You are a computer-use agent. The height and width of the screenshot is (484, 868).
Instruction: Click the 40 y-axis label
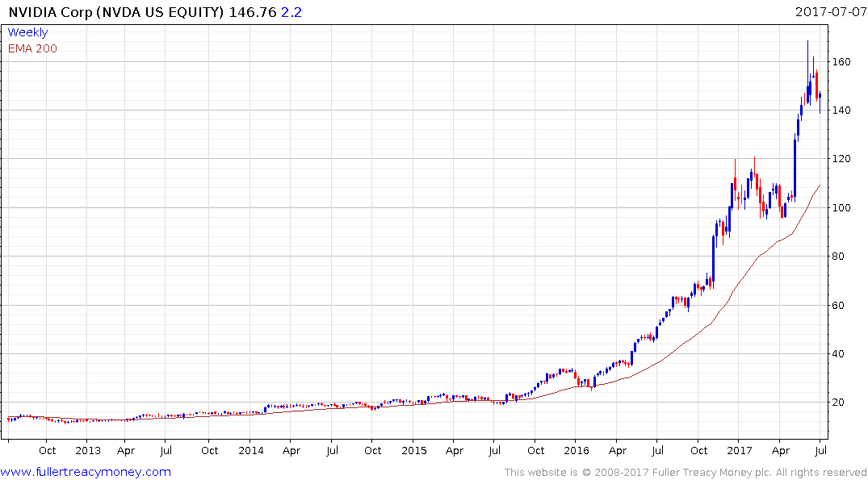click(838, 354)
